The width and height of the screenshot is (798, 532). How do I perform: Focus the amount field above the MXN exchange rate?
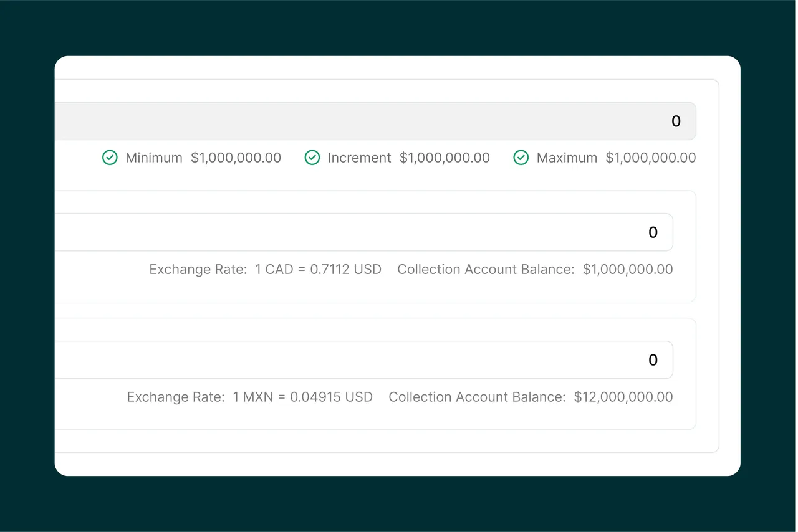pyautogui.click(x=363, y=359)
